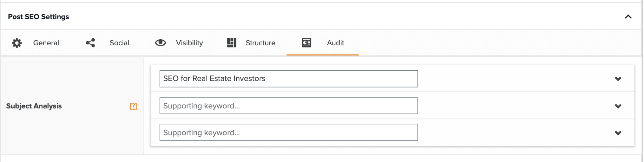Open the Subject Analysis help [?] icon
This screenshot has height=162, width=644.
(x=133, y=106)
